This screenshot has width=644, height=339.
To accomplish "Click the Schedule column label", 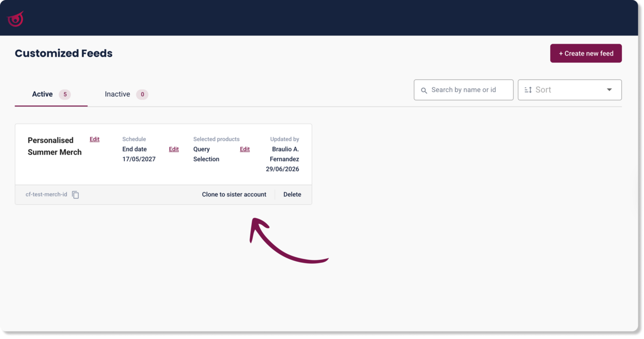I will tap(134, 139).
